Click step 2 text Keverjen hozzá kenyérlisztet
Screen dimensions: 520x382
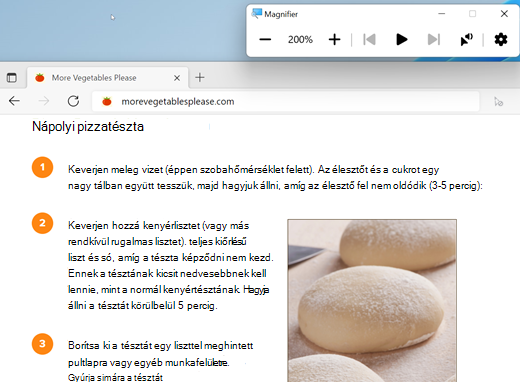coord(171,265)
